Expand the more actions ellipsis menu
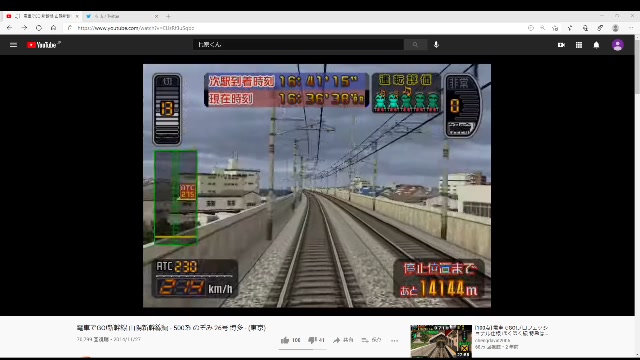Viewport: 640px width, 360px height. (394, 340)
